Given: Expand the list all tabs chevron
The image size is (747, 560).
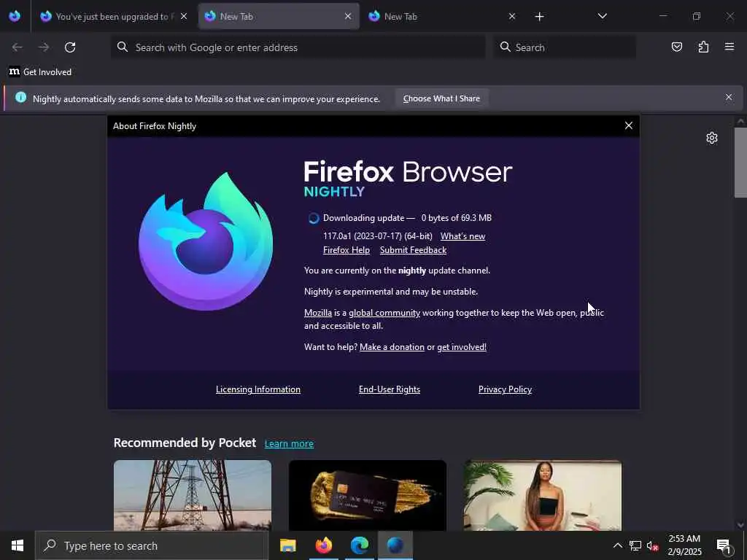Looking at the screenshot, I should 602,16.
